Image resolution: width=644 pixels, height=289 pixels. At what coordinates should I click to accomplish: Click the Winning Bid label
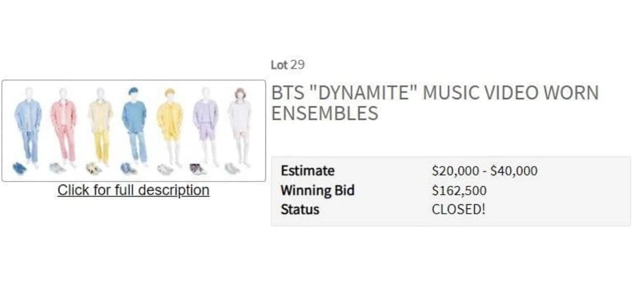(x=317, y=190)
